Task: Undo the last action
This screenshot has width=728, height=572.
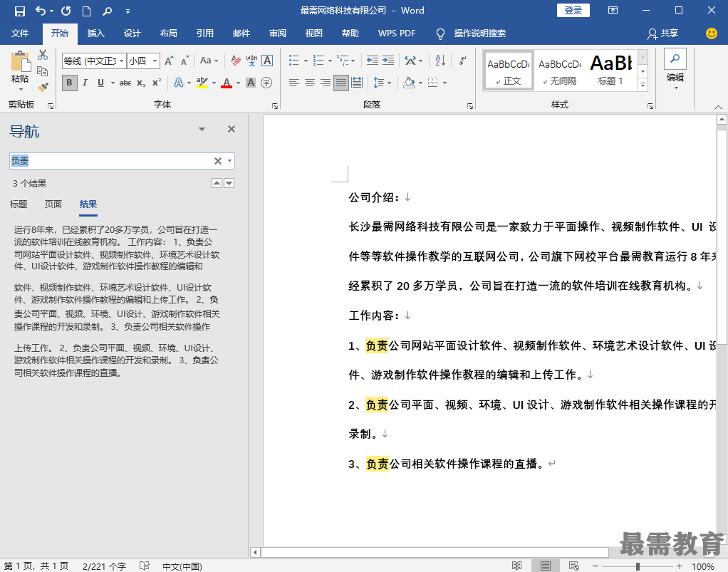Action: click(41, 11)
